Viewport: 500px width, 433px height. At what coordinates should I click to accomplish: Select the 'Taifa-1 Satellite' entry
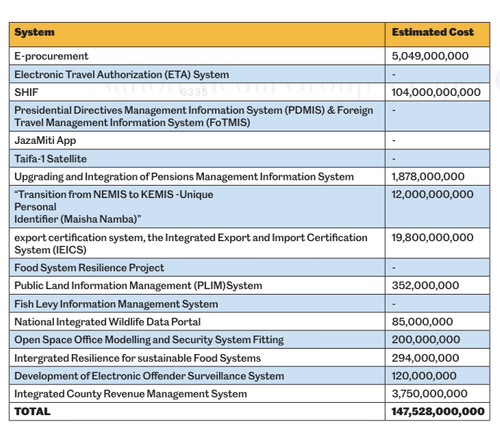[x=50, y=159]
